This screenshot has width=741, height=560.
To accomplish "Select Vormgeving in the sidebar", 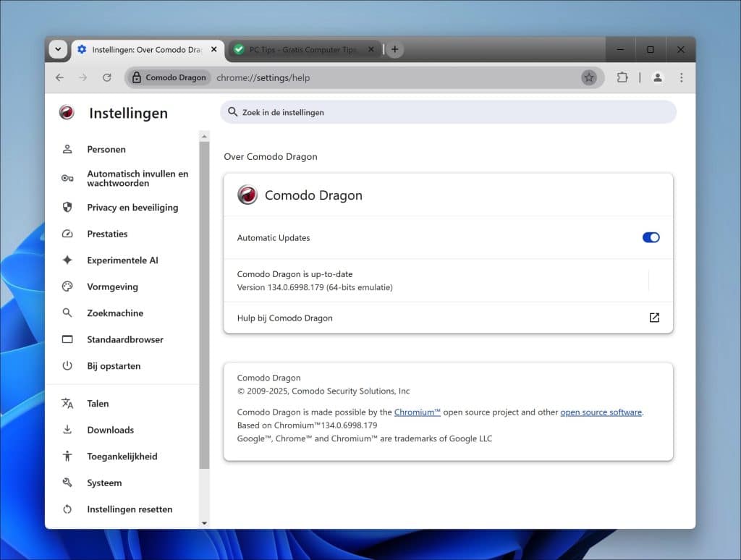I will pyautogui.click(x=112, y=287).
